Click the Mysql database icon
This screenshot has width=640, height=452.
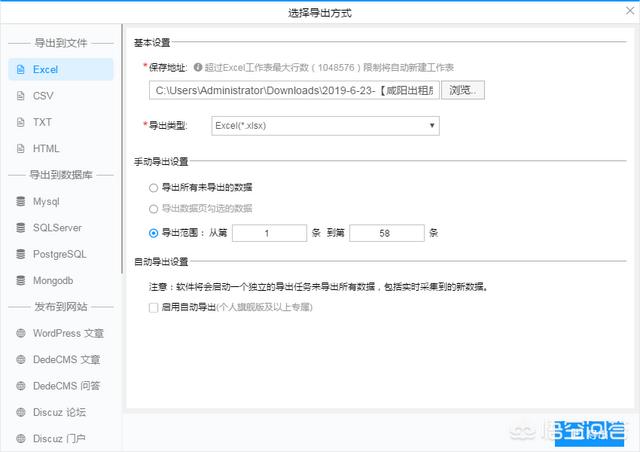[20, 201]
